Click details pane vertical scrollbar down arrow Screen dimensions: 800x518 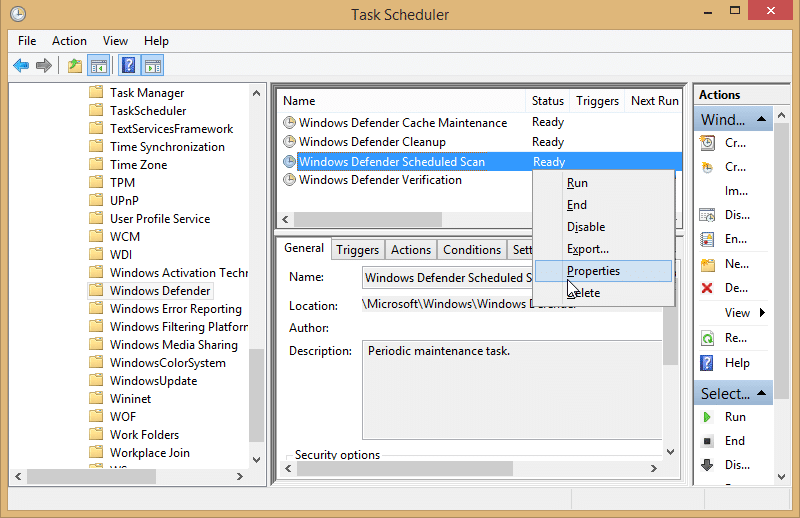click(670, 452)
